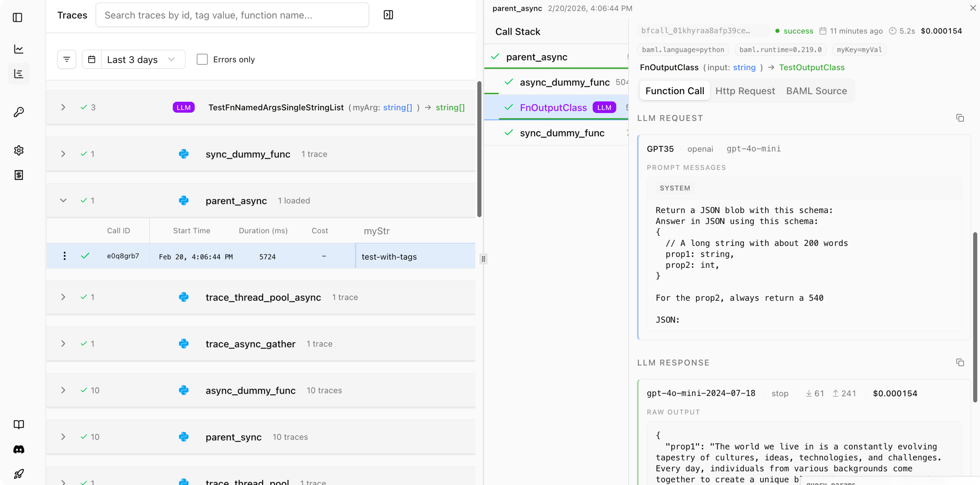
Task: Open the Discord icon in sidebar
Action: pos(19,449)
